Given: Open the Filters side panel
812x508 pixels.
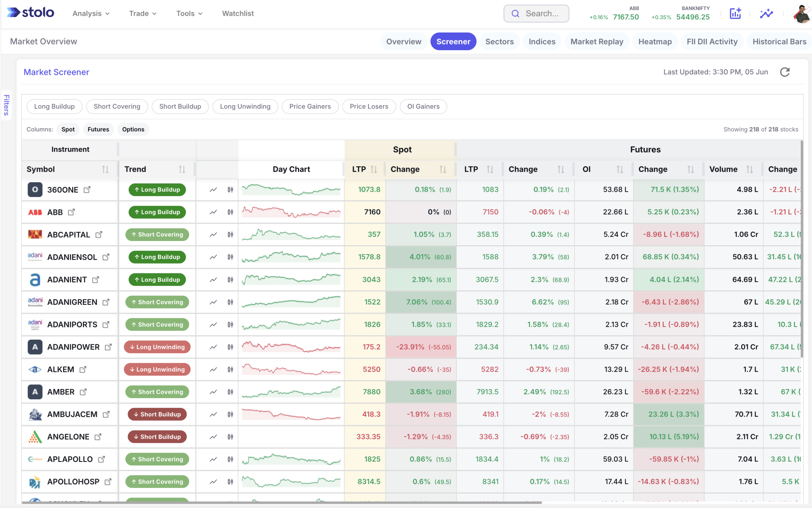Looking at the screenshot, I should click(x=6, y=105).
